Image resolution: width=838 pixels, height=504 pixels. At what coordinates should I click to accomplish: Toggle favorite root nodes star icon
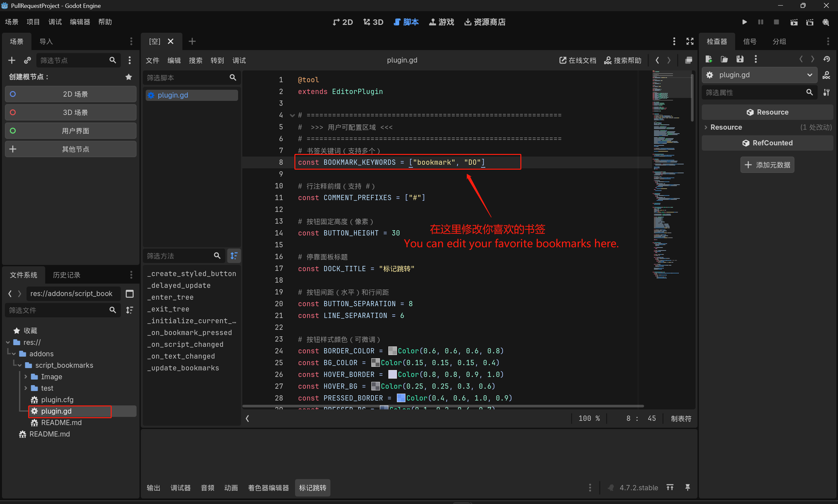pos(129,77)
